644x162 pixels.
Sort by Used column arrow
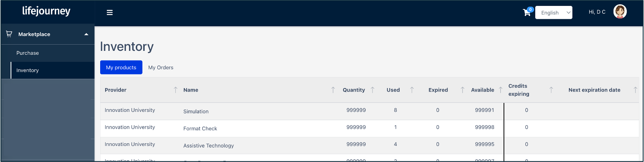[x=412, y=90]
